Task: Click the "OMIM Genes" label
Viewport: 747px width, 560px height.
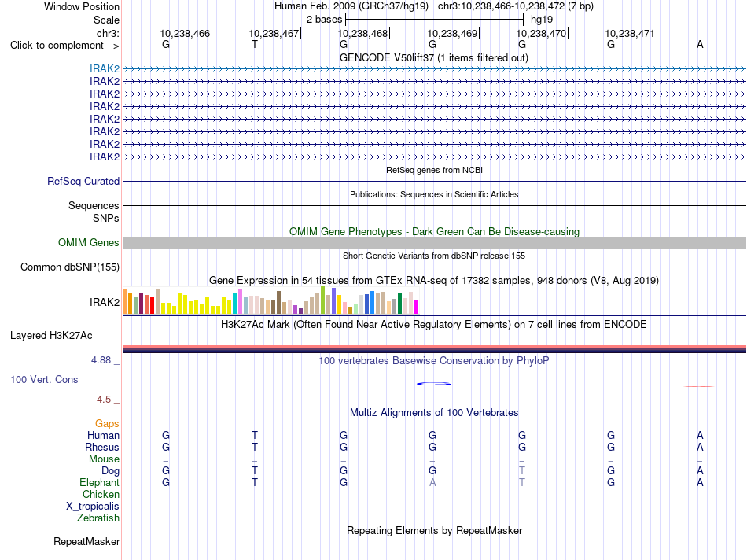Action: [x=89, y=242]
